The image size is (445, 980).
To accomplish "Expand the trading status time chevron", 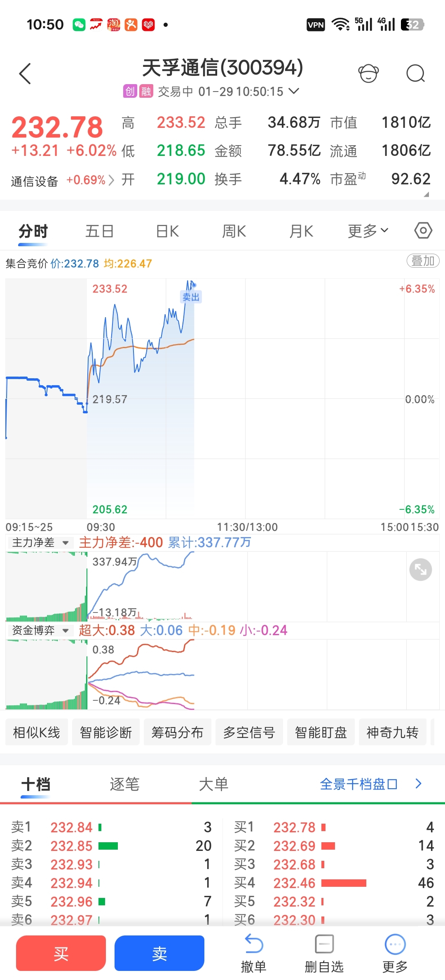I will [294, 91].
